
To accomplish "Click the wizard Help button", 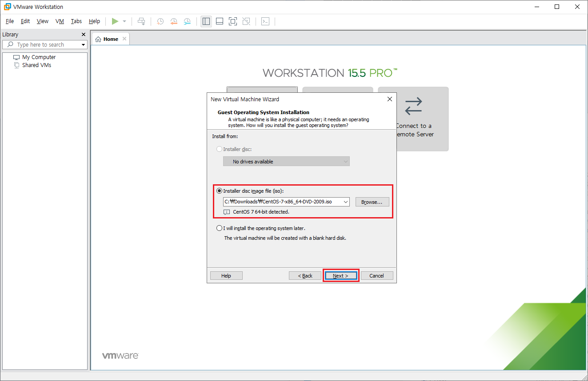I will pyautogui.click(x=226, y=276).
